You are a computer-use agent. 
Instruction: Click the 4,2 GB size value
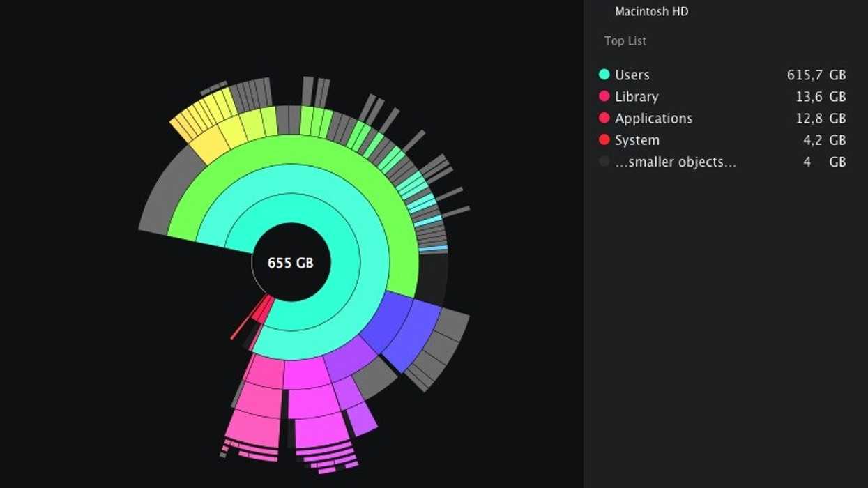tap(825, 140)
